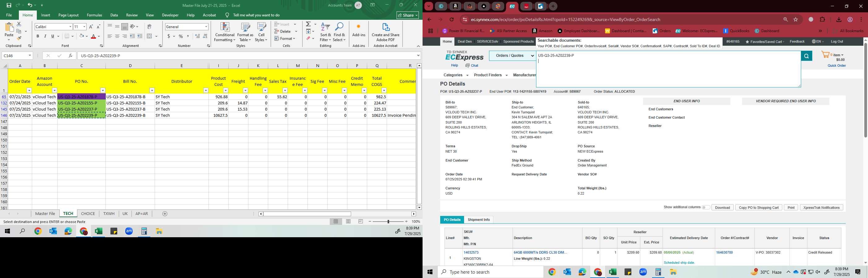
Task: Switch to the Shipment Info tab
Action: point(479,220)
